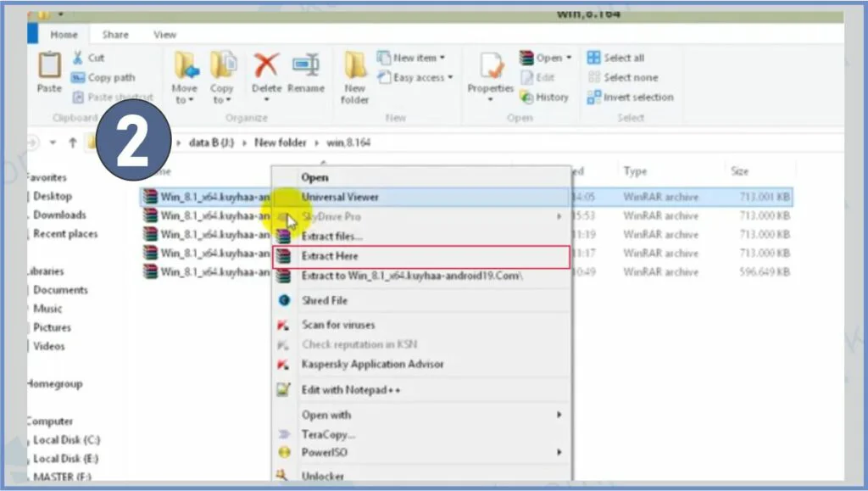Click Invert selection button

point(637,98)
